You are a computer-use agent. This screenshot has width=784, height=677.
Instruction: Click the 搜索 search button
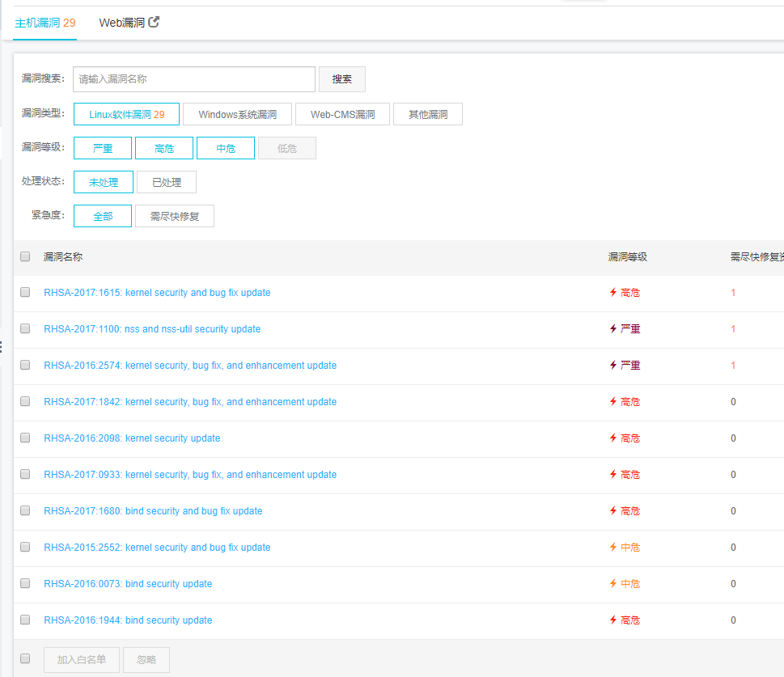click(x=341, y=78)
